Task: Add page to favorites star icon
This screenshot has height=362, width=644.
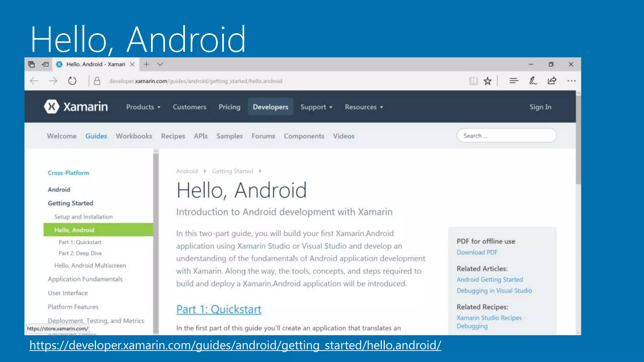Action: 487,81
